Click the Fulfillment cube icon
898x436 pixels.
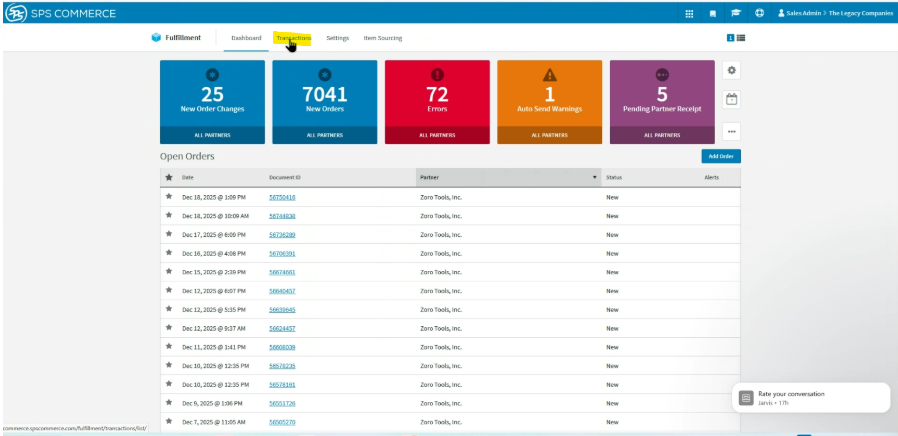(x=156, y=38)
